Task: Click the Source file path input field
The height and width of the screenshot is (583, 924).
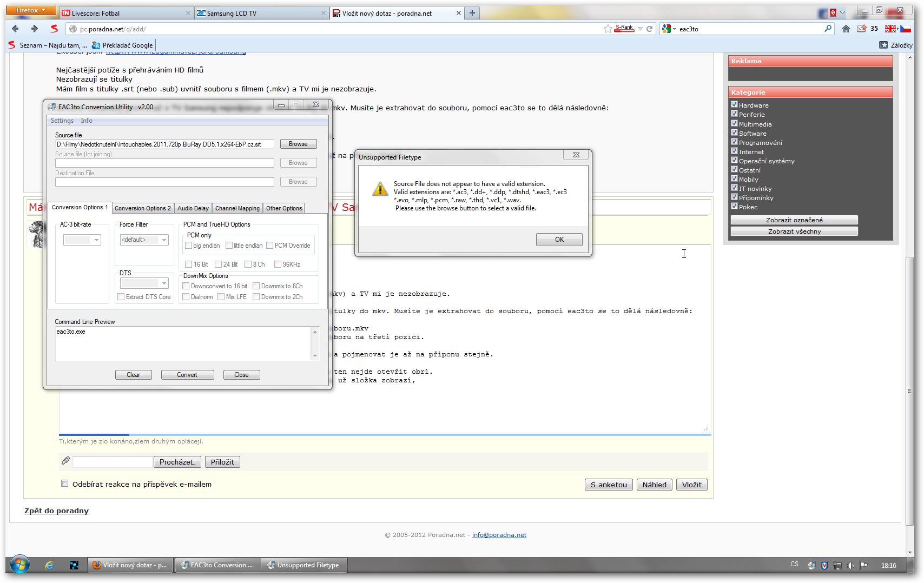Action: [x=164, y=144]
